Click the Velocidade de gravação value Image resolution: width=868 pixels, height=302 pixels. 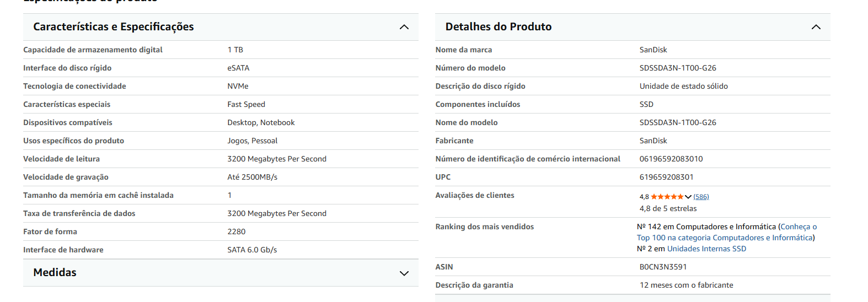(252, 177)
